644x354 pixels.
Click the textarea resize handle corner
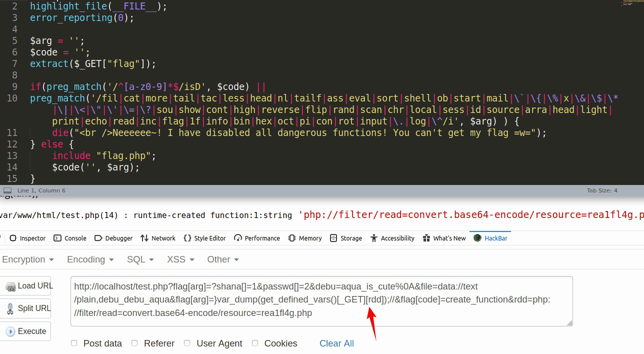570,323
